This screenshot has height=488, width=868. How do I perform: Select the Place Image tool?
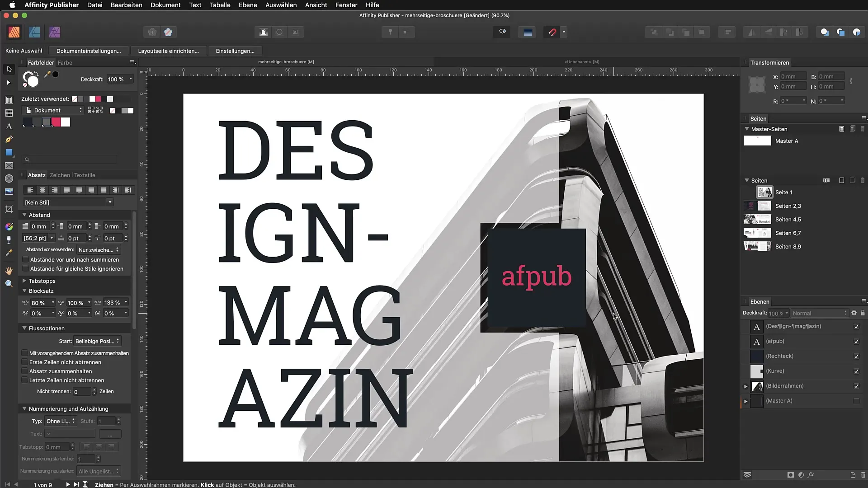(9, 192)
